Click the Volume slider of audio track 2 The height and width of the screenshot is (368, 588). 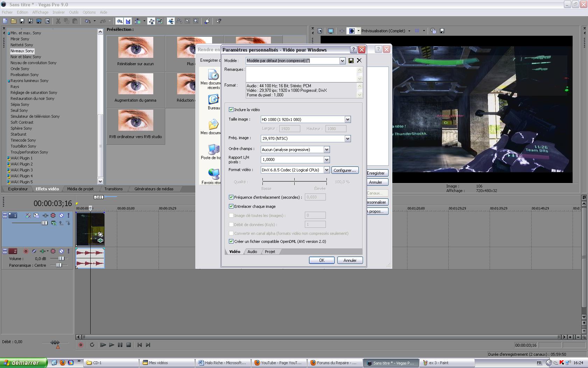point(61,259)
